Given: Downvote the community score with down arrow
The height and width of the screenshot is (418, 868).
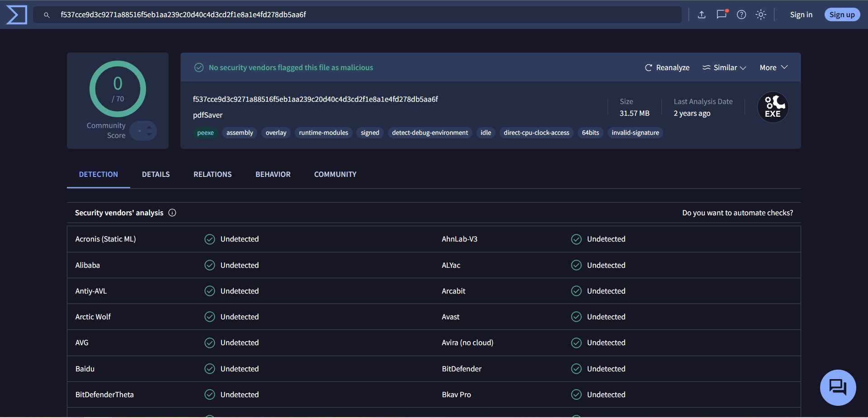Looking at the screenshot, I should (x=149, y=135).
